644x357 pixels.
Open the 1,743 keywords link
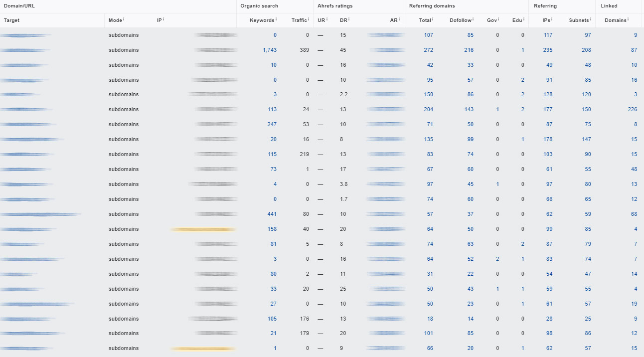(x=269, y=50)
